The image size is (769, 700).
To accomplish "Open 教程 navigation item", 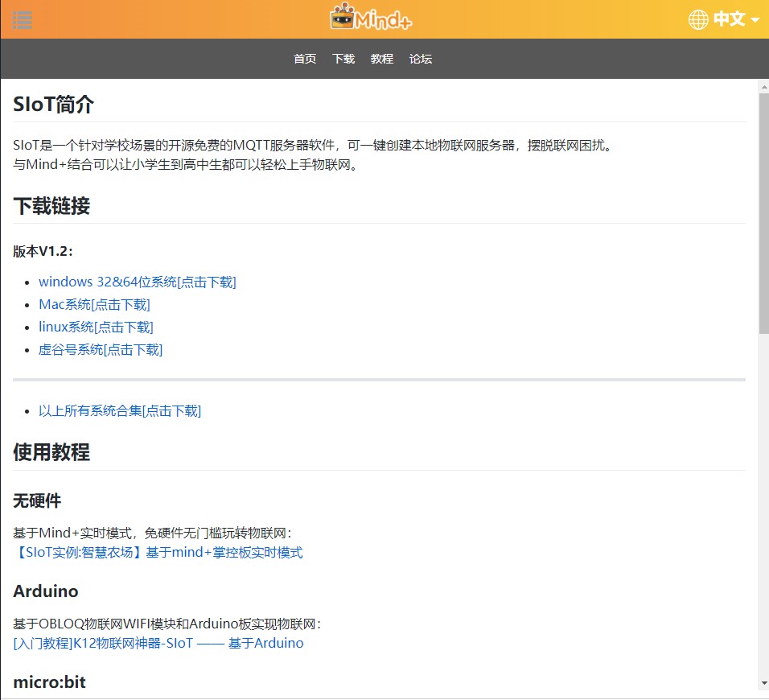I will [382, 59].
